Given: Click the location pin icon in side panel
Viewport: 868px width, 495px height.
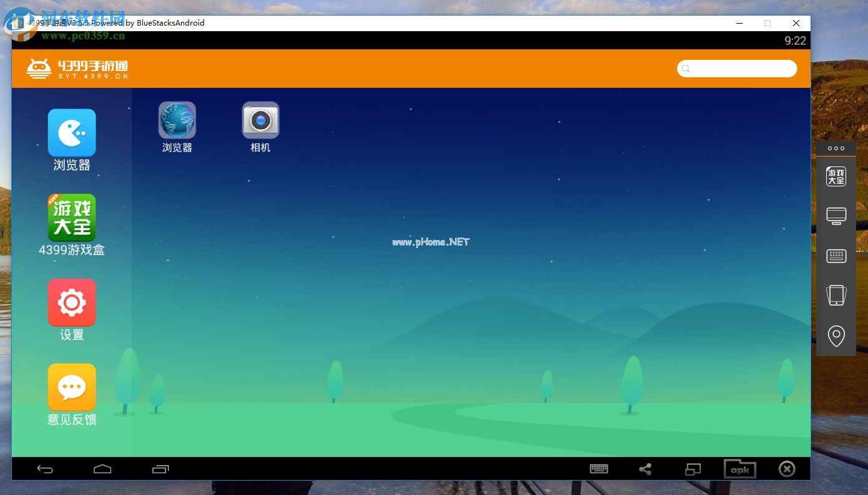Looking at the screenshot, I should tap(836, 336).
